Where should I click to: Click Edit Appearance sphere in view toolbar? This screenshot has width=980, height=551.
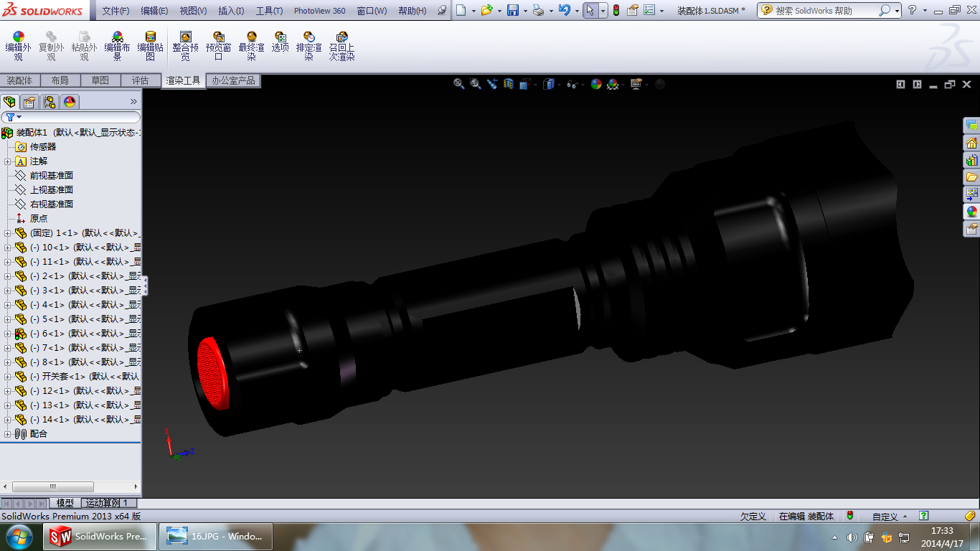[x=595, y=84]
